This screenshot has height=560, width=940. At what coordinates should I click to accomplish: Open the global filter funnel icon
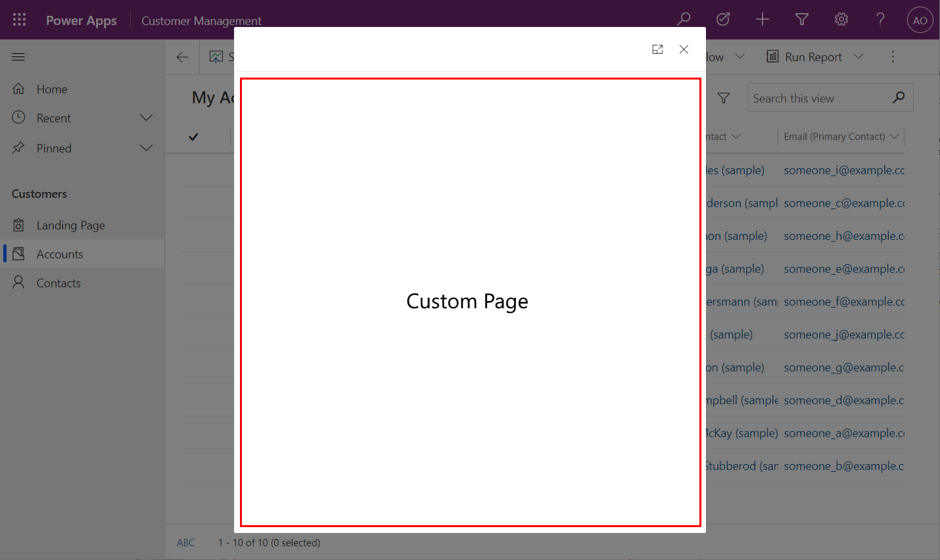click(801, 19)
